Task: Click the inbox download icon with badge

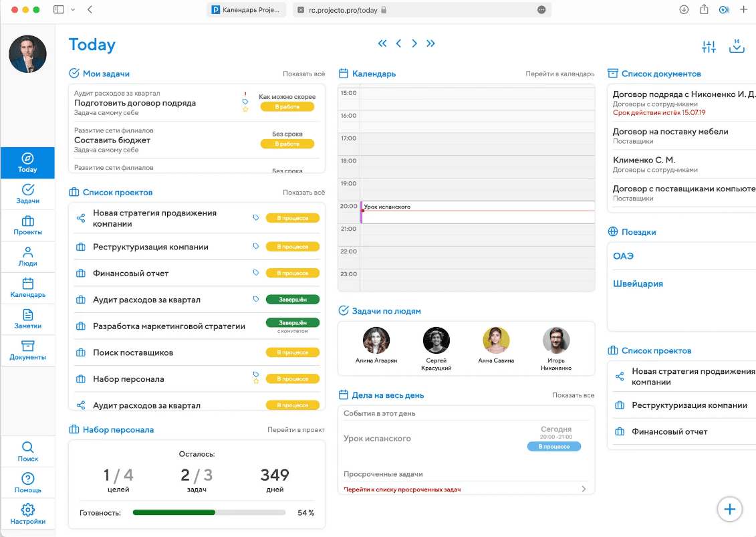Action: [737, 46]
